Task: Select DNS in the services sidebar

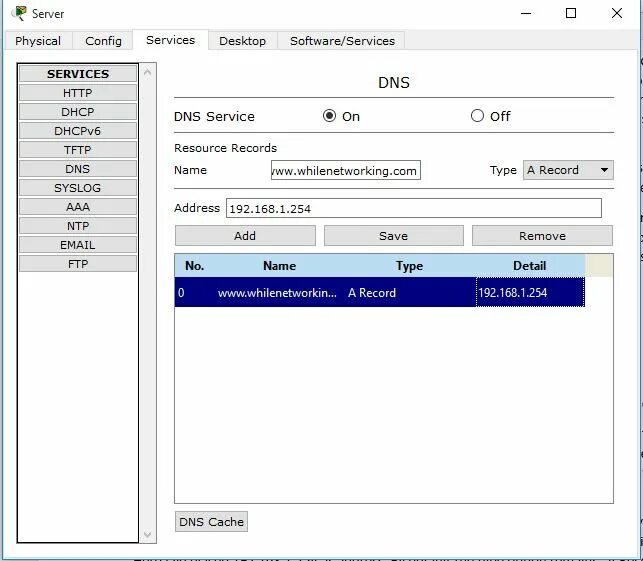Action: click(x=78, y=169)
